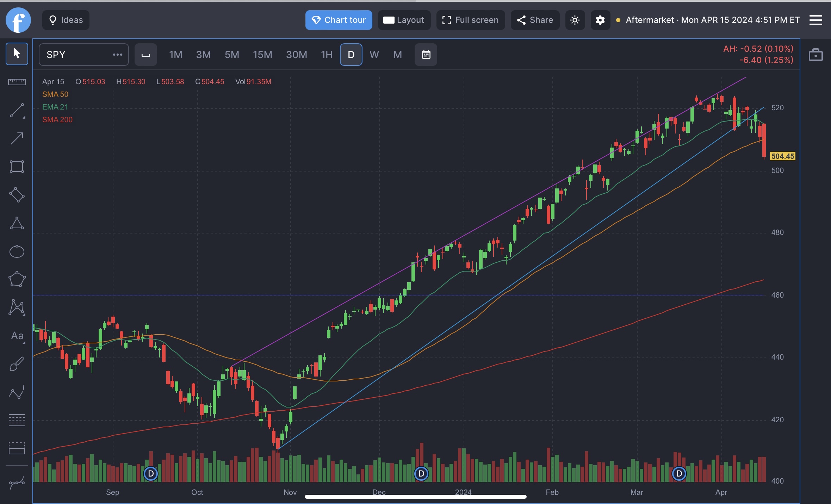Switch to M monthly timeframe
The height and width of the screenshot is (504, 831).
click(397, 55)
